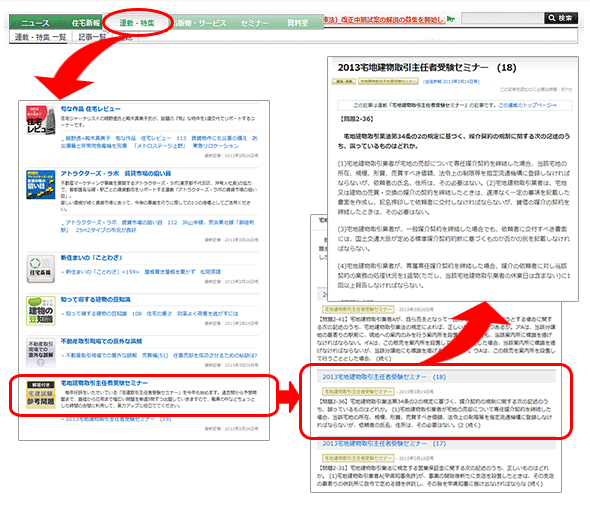Viewport: 590px width, 507px height.
Task: Click the 住宅レビュー thumbnail icon
Action: [x=41, y=120]
